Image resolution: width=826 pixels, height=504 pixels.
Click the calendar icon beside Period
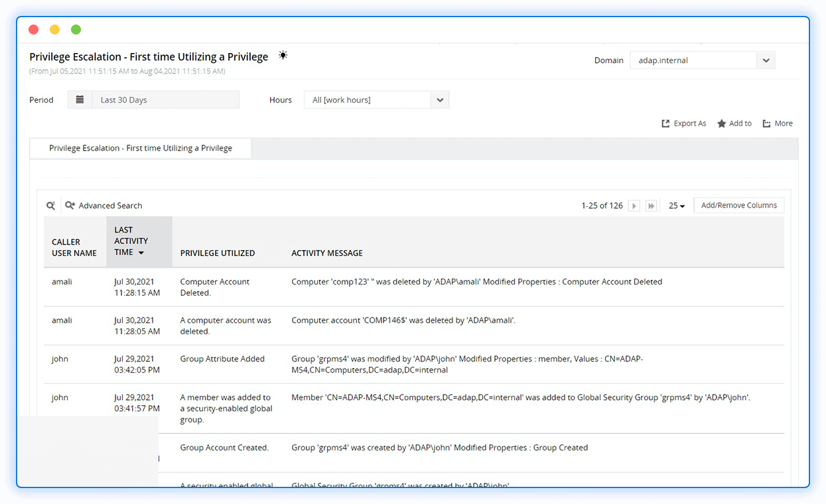[80, 99]
